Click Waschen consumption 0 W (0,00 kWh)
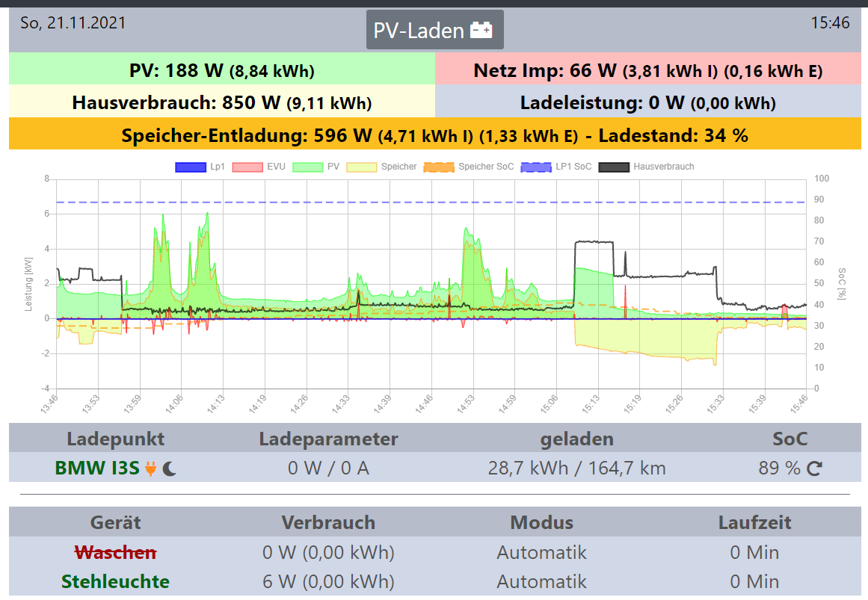Screen dimensions: 868x600 click(328, 552)
